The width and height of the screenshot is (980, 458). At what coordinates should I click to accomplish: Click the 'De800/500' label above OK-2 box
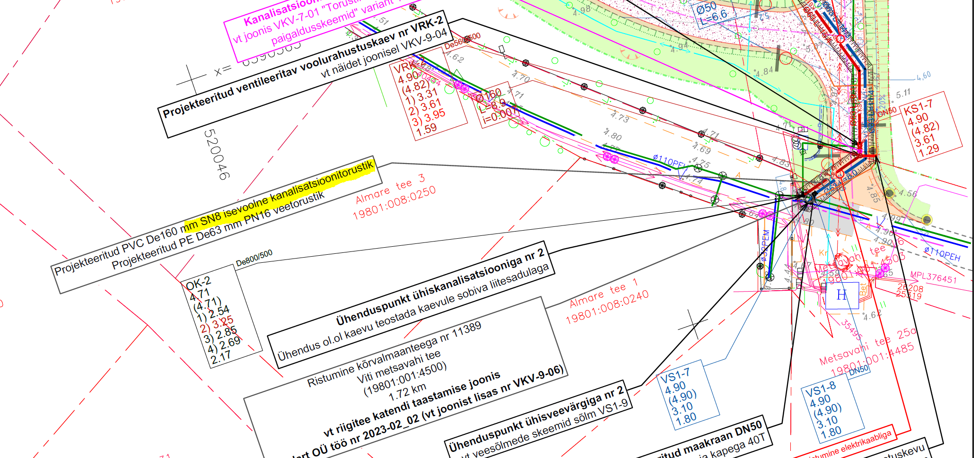254,258
